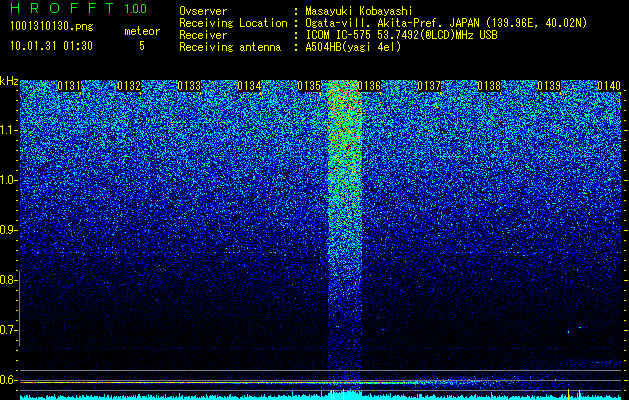Image resolution: width=629 pixels, height=400 pixels.
Task: Click the 0.7 kHz axis label
Action: click(x=7, y=330)
